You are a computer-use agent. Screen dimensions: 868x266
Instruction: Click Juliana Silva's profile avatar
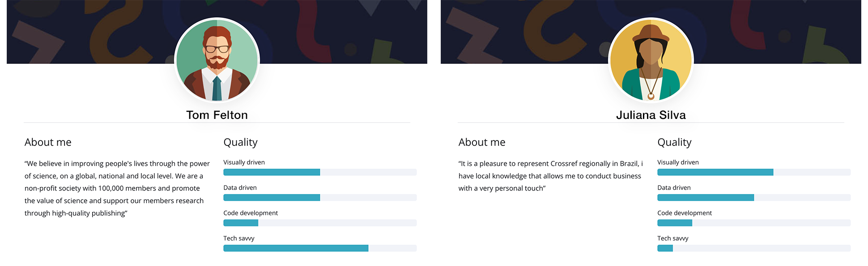(x=651, y=60)
